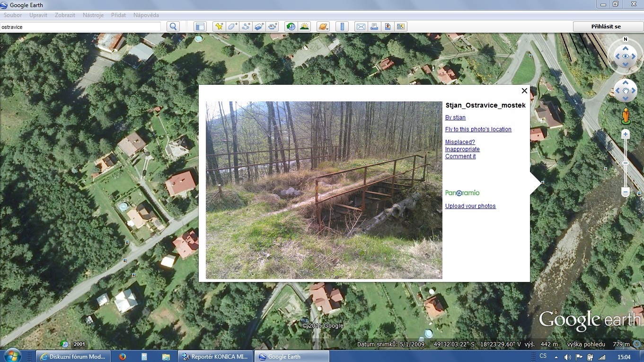The image size is (644, 362).
Task: Click the hand in the move joystick
Action: point(626,90)
